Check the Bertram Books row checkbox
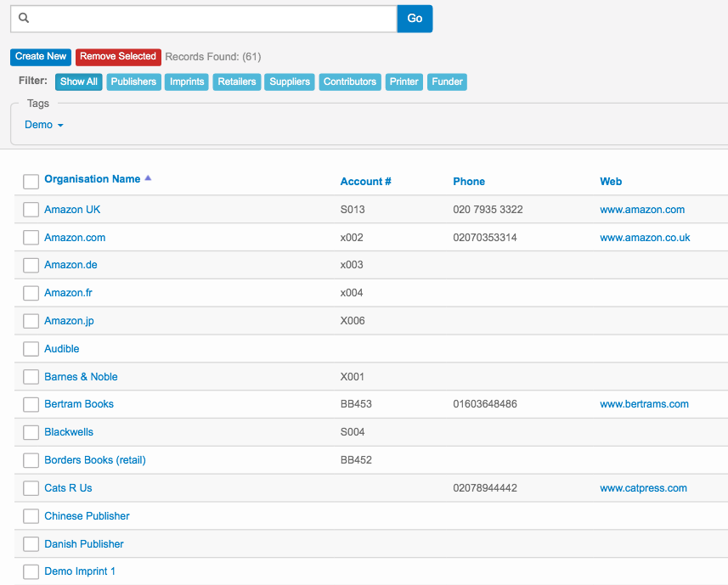Viewport: 728px width, 585px height. [31, 404]
